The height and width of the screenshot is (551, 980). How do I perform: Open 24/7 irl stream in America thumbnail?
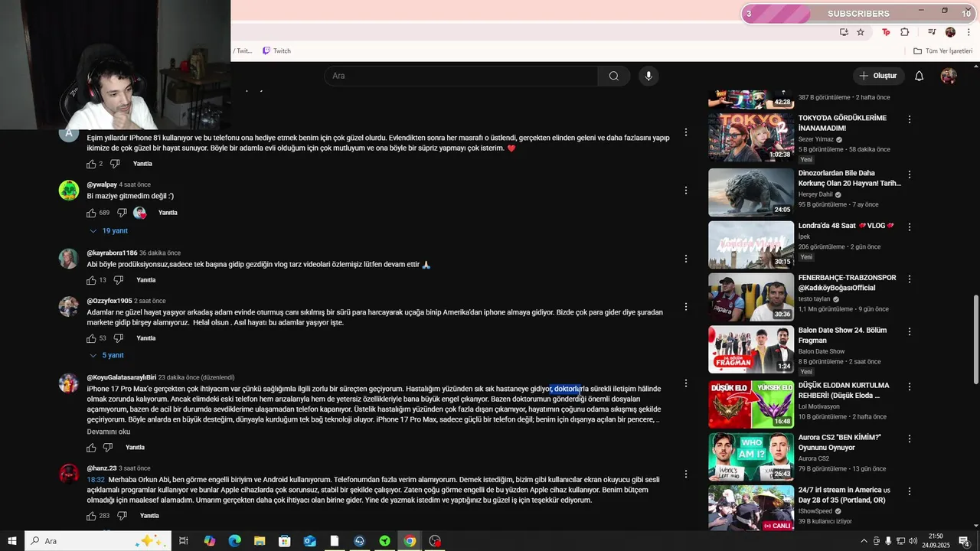(x=751, y=509)
